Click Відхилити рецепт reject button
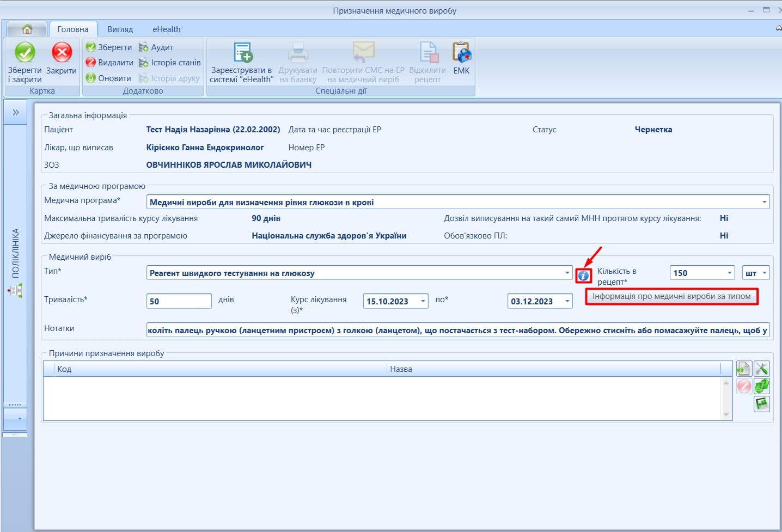 (x=427, y=63)
